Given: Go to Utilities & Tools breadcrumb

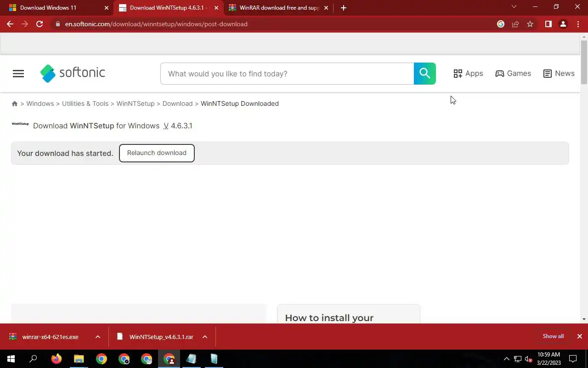Looking at the screenshot, I should (x=85, y=103).
